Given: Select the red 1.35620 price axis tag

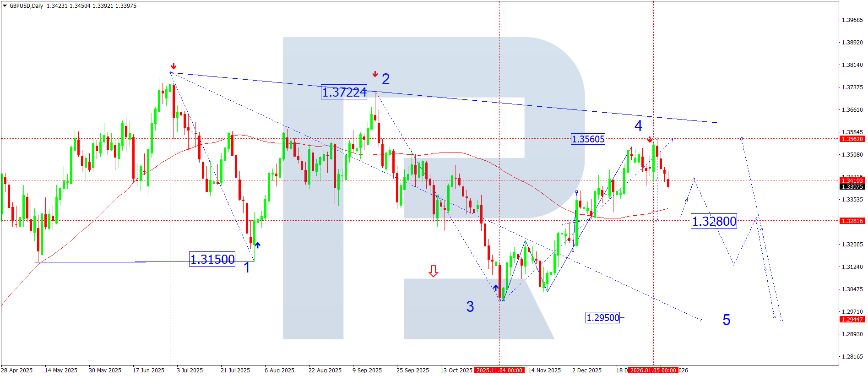Looking at the screenshot, I should click(x=852, y=139).
